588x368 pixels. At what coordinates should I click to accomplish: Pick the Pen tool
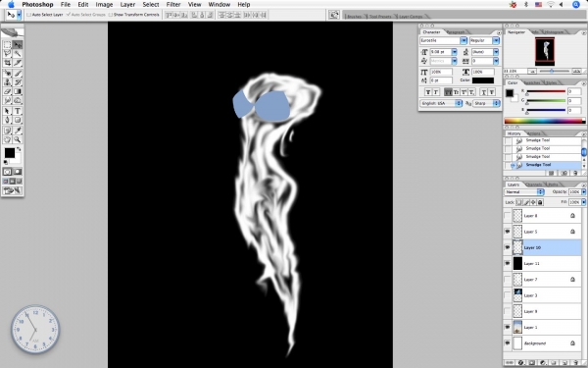click(7, 120)
